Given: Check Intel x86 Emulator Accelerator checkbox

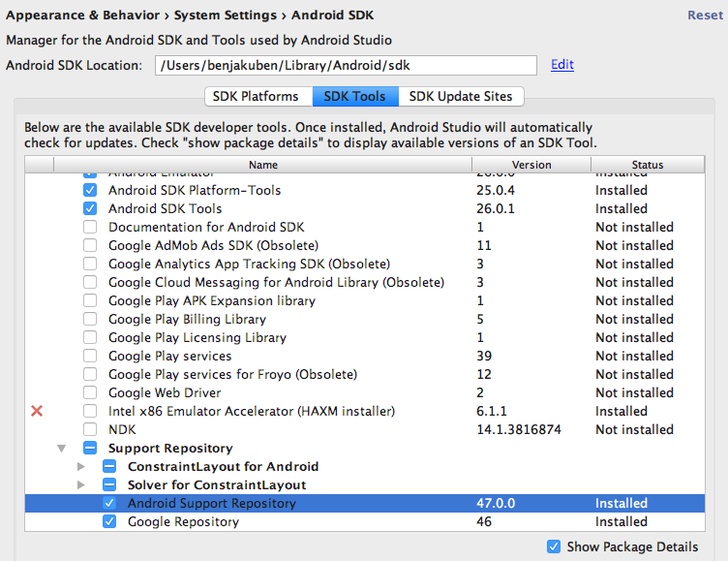Looking at the screenshot, I should 90,411.
